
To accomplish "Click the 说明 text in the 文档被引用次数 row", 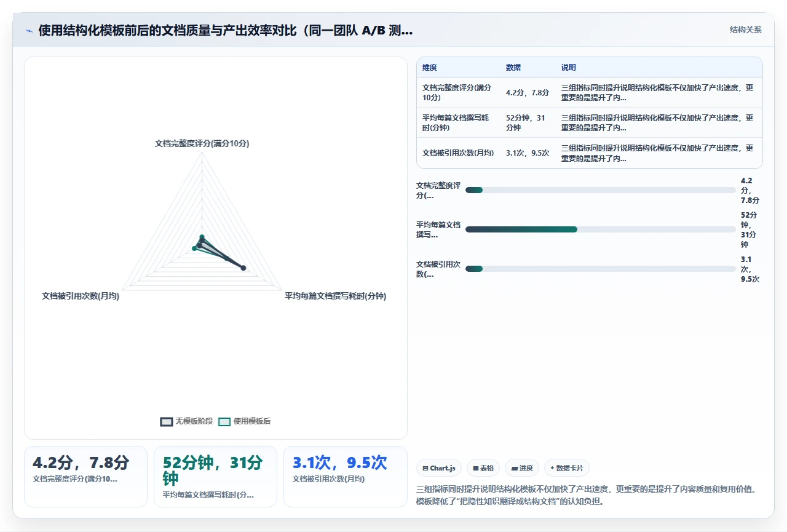I will click(658, 153).
